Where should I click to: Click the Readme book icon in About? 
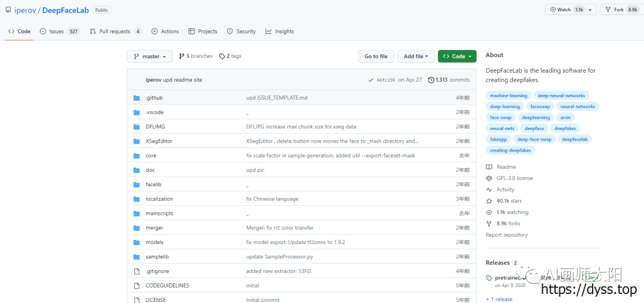(489, 167)
